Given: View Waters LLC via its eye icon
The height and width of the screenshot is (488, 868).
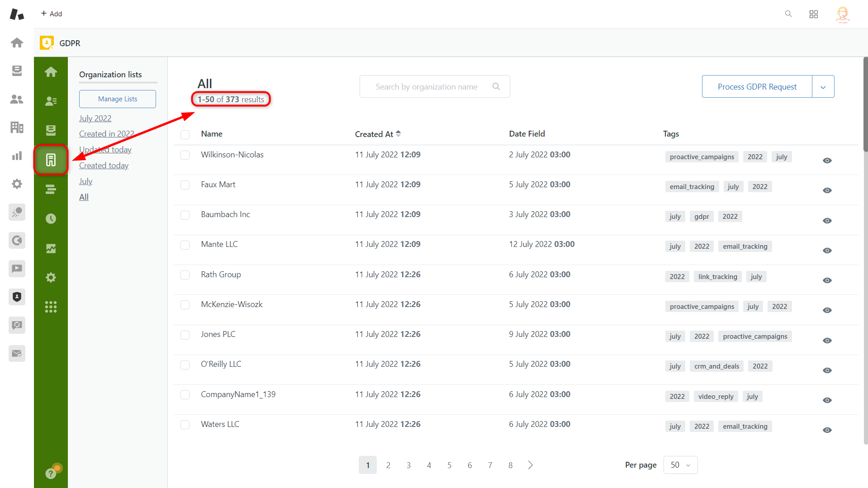Looking at the screenshot, I should [827, 430].
